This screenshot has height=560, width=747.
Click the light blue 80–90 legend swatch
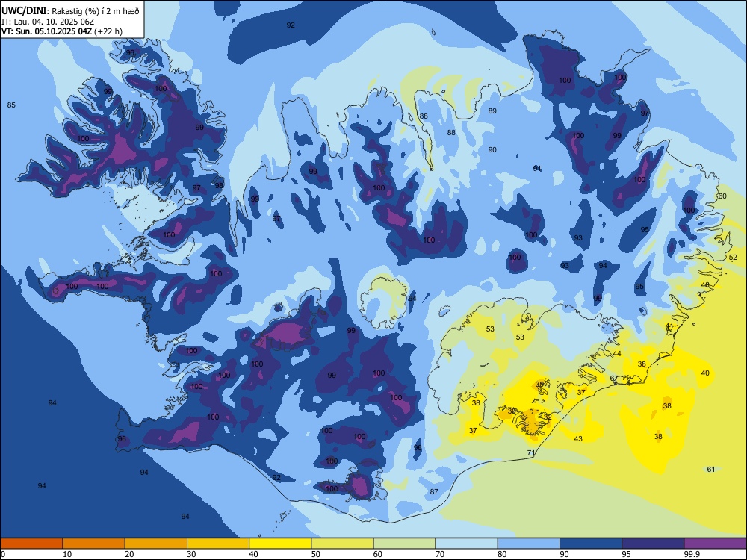pyautogui.click(x=528, y=544)
